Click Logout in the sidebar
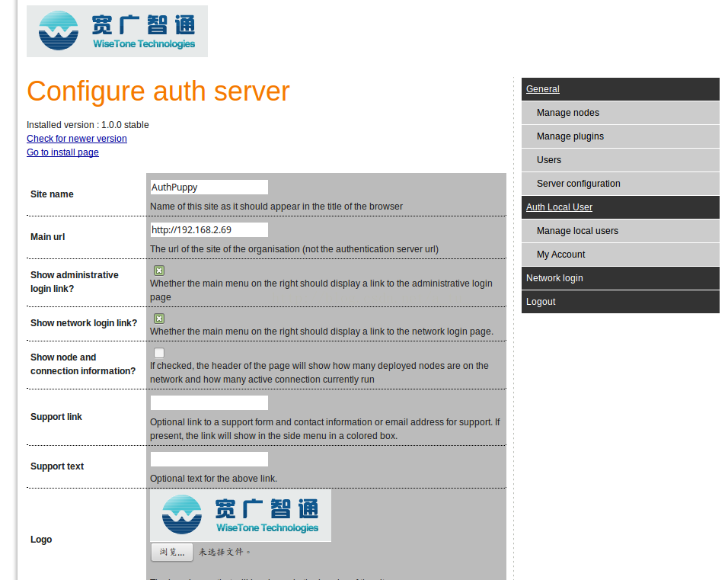This screenshot has height=580, width=728. [541, 302]
